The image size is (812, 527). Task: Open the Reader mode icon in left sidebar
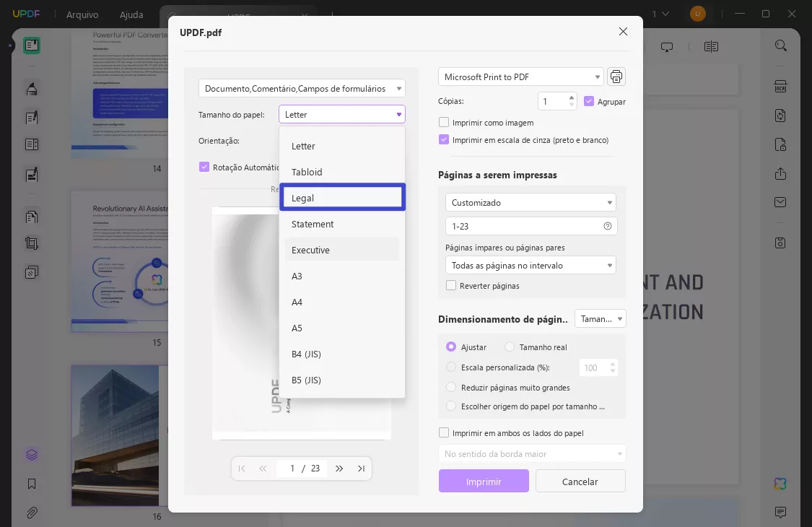tap(32, 45)
